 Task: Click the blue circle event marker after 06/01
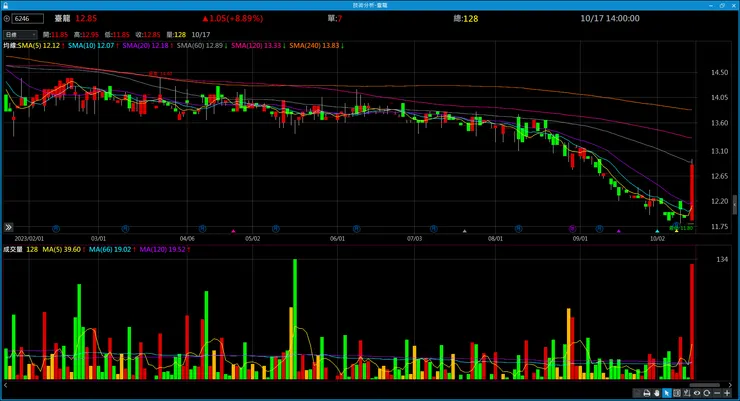click(x=357, y=229)
